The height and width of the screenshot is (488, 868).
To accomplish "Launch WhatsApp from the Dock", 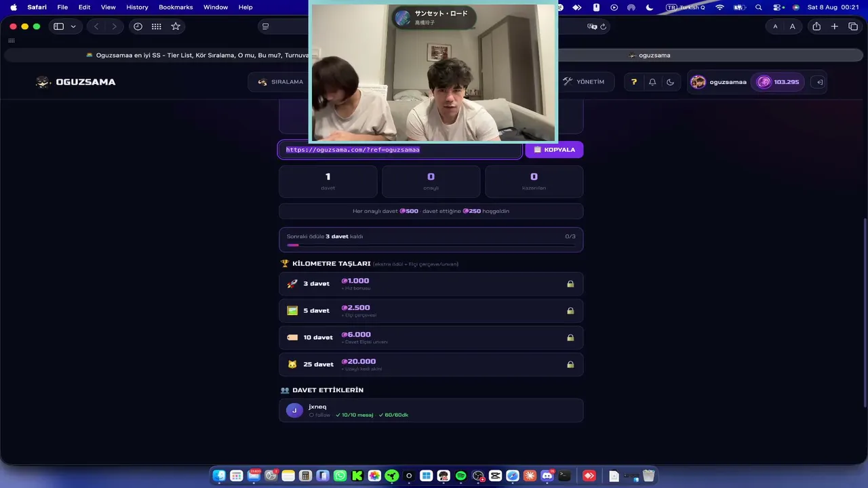I will (x=340, y=476).
